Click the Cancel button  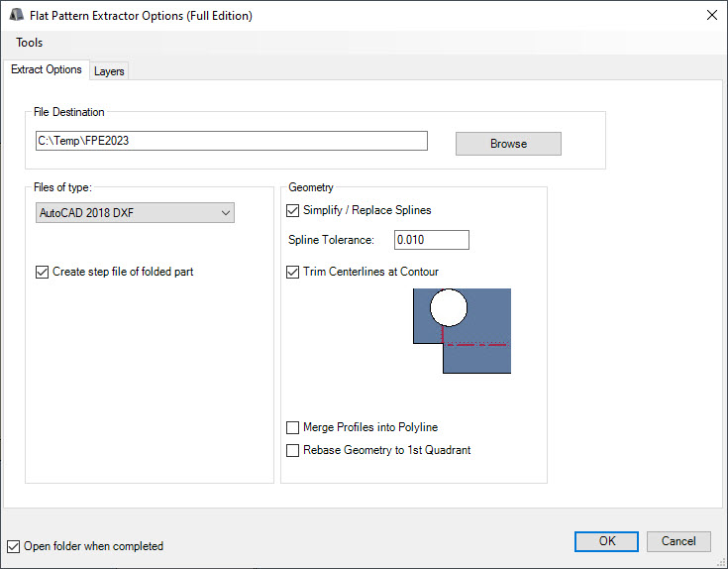(678, 541)
